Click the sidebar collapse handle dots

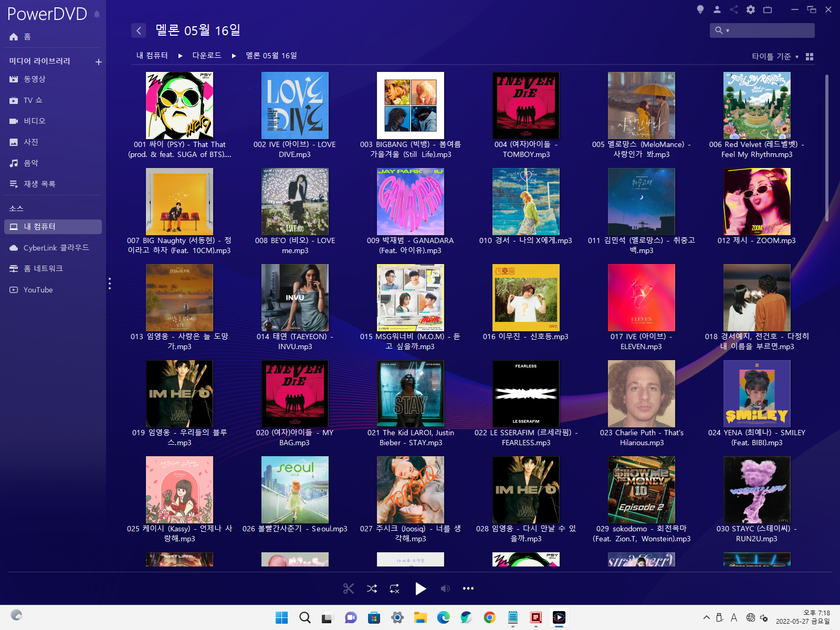point(109,283)
